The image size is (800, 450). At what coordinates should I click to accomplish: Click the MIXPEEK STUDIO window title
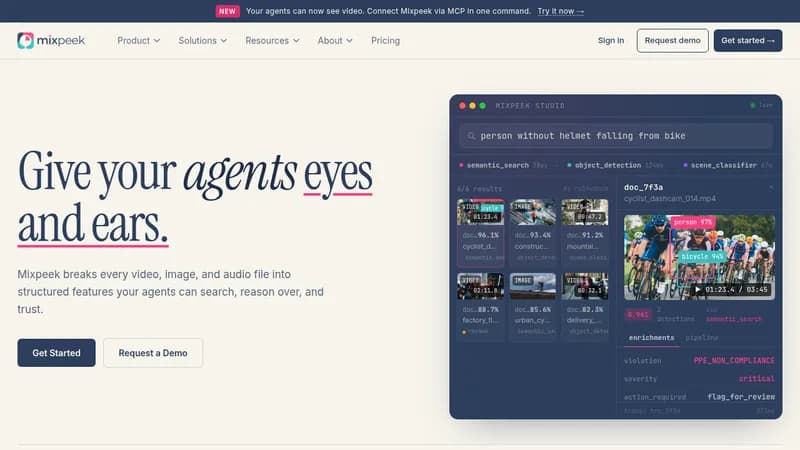[530, 106]
